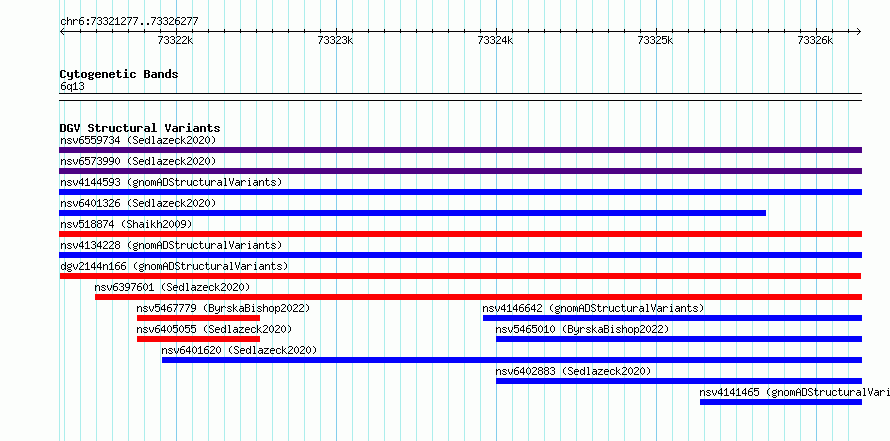This screenshot has height=441, width=890.
Task: Click the 73325k ruler label
Action: pyautogui.click(x=656, y=40)
